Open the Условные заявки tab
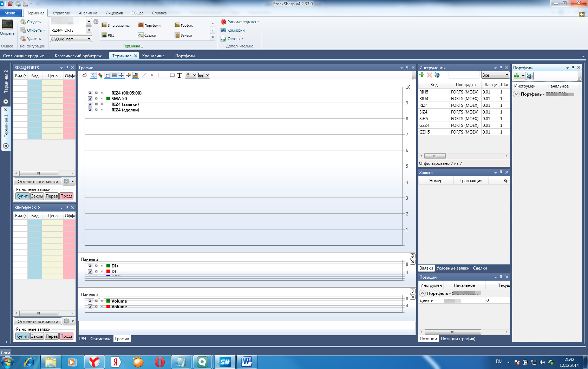 tap(453, 268)
